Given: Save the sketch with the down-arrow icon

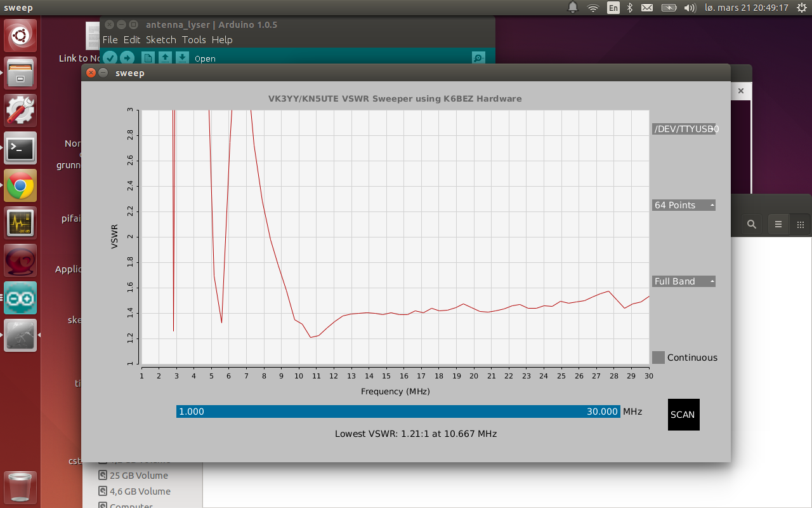Looking at the screenshot, I should tap(182, 58).
